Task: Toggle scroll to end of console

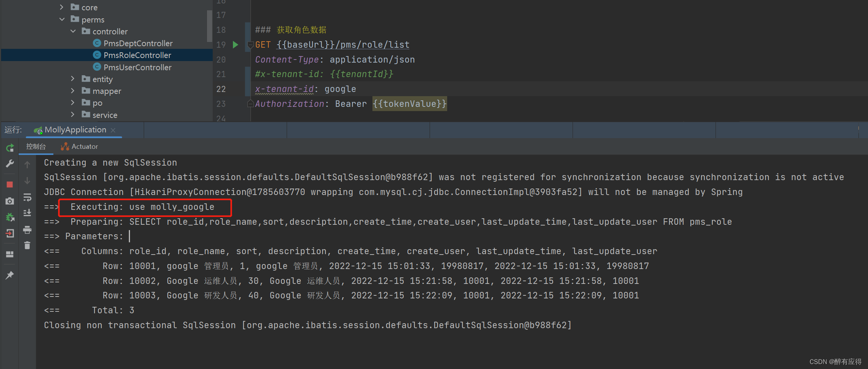Action: click(27, 213)
